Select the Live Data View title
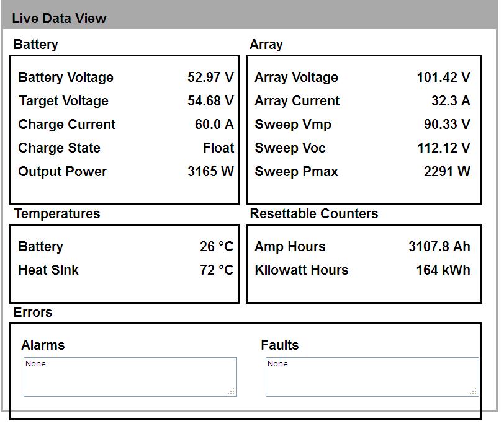Image resolution: width=504 pixels, height=426 pixels. [59, 18]
